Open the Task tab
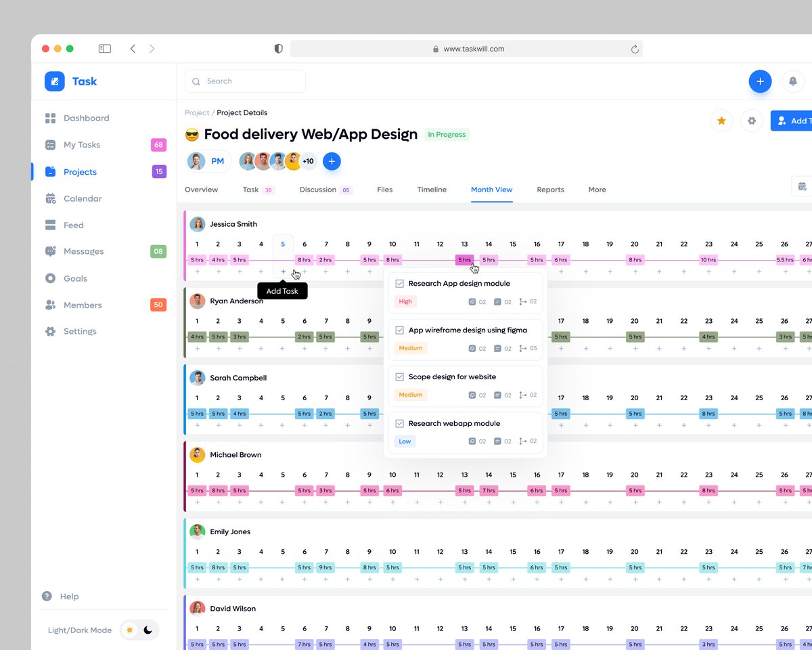This screenshot has height=650, width=812. tap(258, 190)
